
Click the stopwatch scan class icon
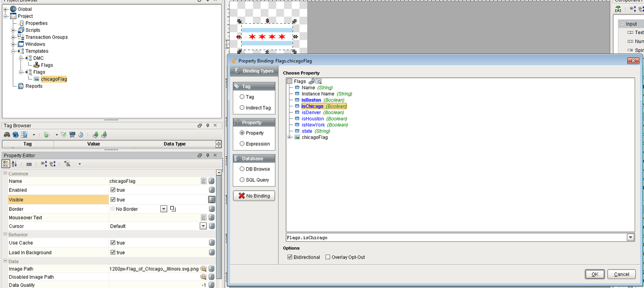(x=80, y=135)
